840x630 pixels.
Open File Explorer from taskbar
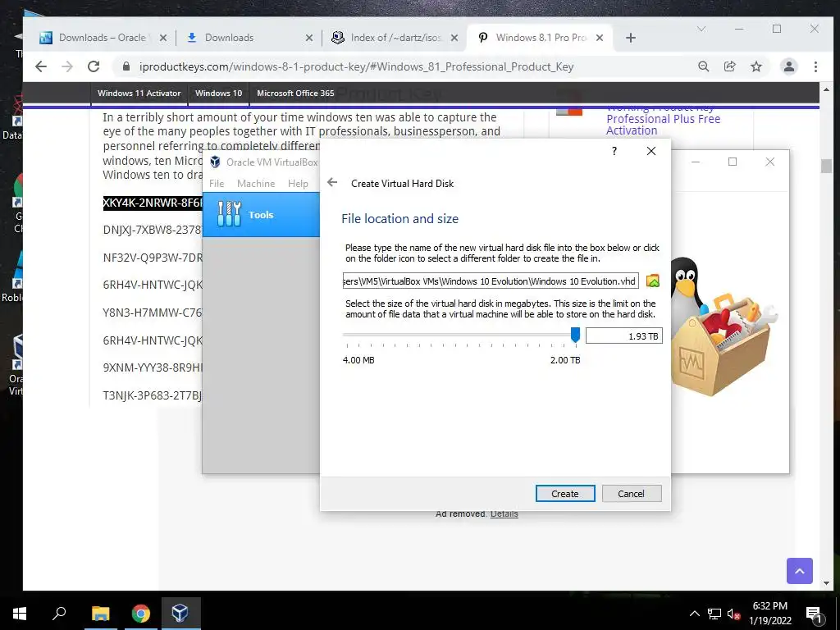(100, 614)
